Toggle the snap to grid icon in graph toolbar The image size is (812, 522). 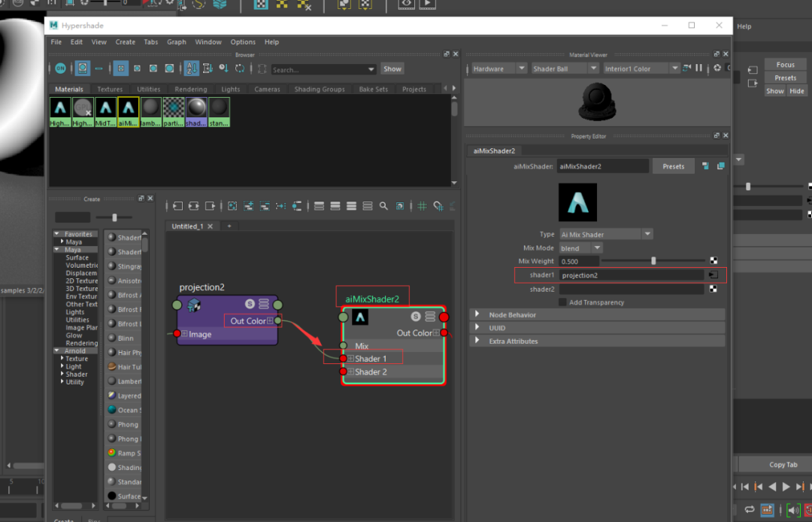click(x=438, y=206)
